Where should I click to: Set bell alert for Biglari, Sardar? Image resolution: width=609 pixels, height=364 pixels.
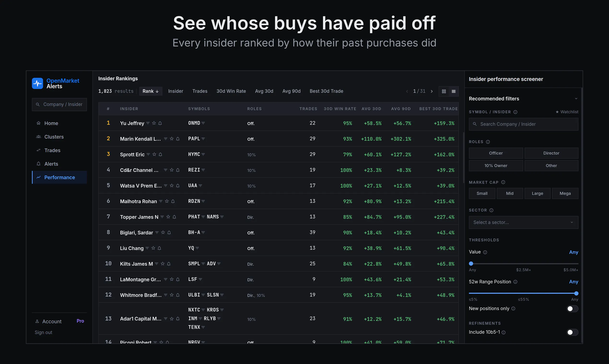(169, 233)
